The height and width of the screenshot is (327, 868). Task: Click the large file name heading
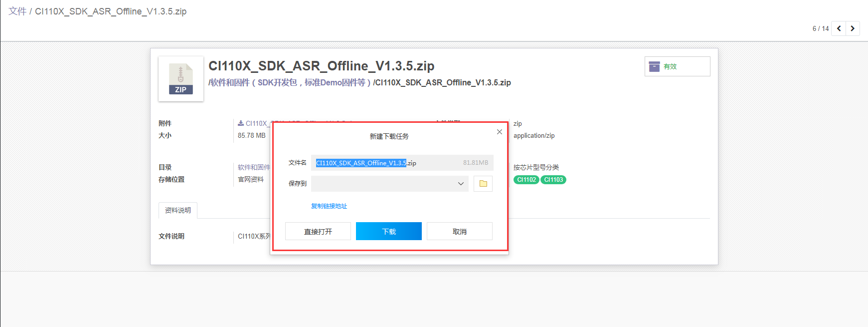pyautogui.click(x=321, y=66)
